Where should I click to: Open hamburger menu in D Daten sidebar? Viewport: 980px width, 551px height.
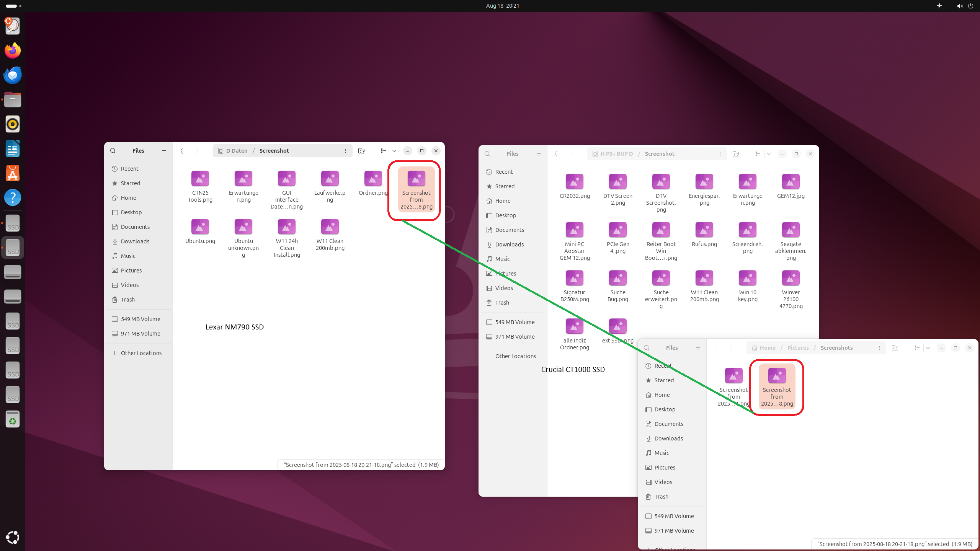[164, 151]
